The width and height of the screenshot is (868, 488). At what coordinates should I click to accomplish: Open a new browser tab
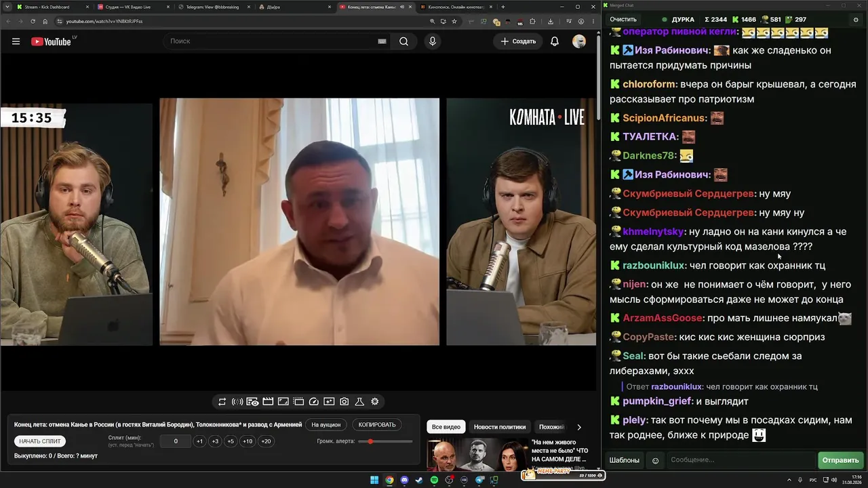pyautogui.click(x=502, y=7)
